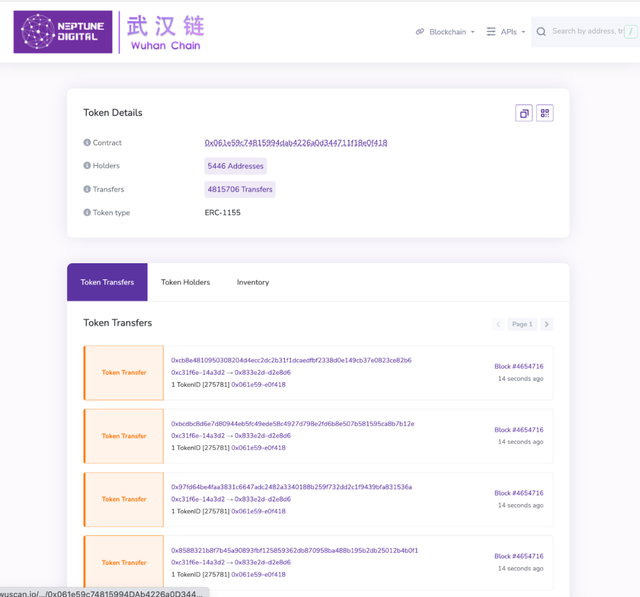
Task: Click the search magnifier icon
Action: (541, 32)
